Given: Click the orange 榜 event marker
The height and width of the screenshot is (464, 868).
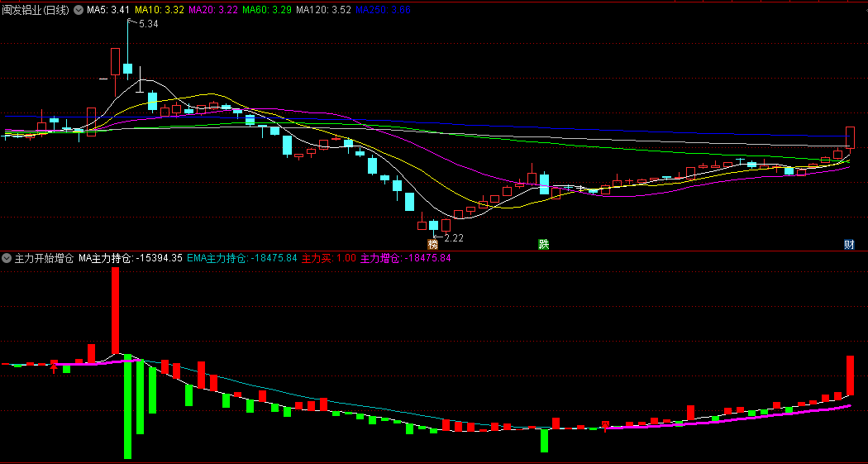Looking at the screenshot, I should point(433,244).
